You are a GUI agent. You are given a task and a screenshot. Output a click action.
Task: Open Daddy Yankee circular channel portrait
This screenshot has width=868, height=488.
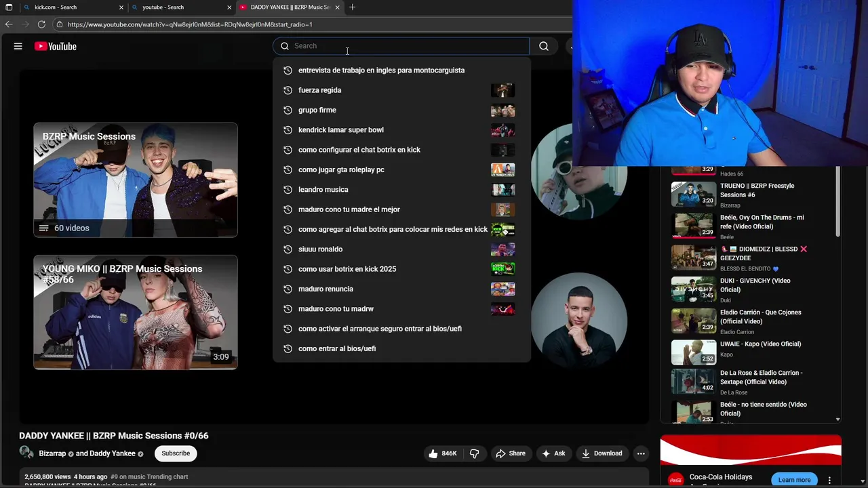click(x=578, y=320)
